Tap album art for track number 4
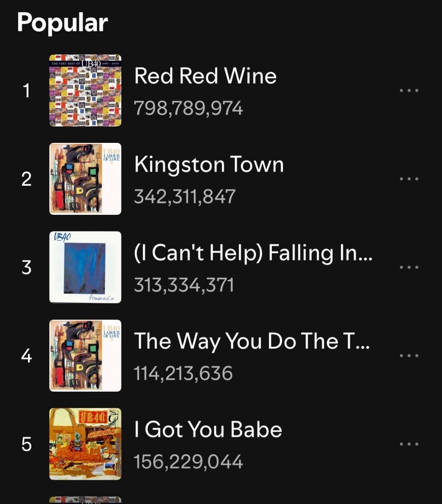Viewport: 442px width, 504px height. point(85,355)
